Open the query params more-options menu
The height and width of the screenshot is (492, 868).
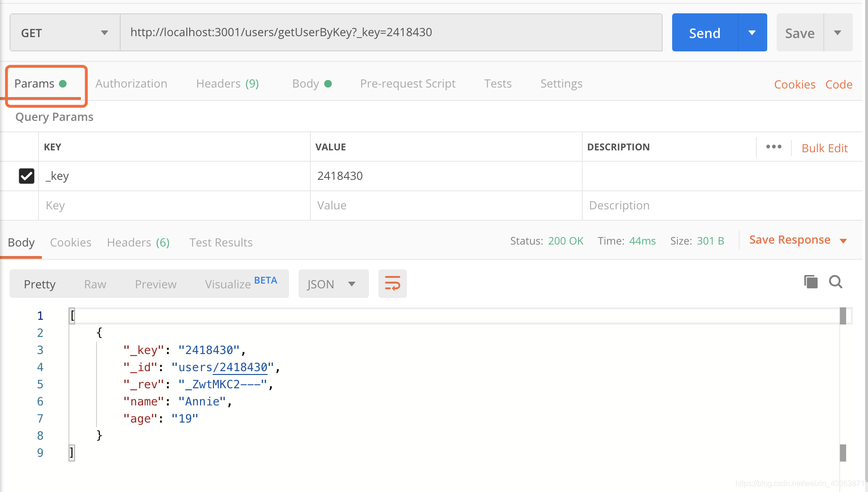coord(773,147)
